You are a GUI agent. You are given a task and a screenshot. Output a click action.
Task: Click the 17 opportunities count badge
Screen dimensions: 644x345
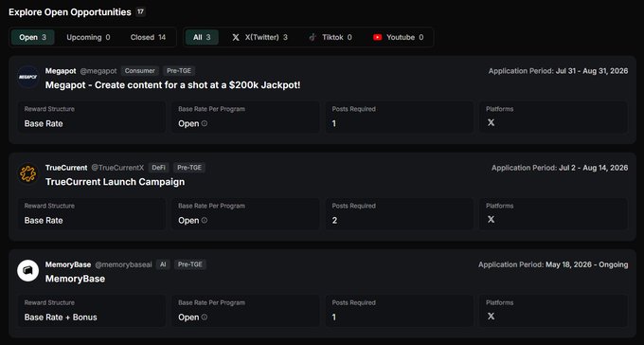click(140, 12)
